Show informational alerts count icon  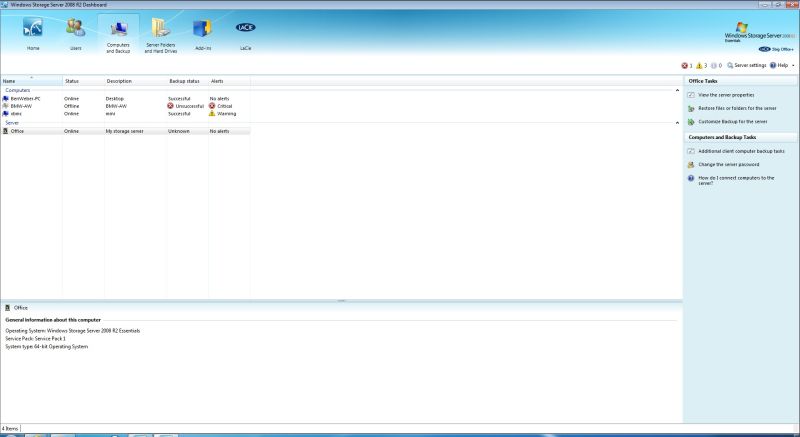[714, 66]
